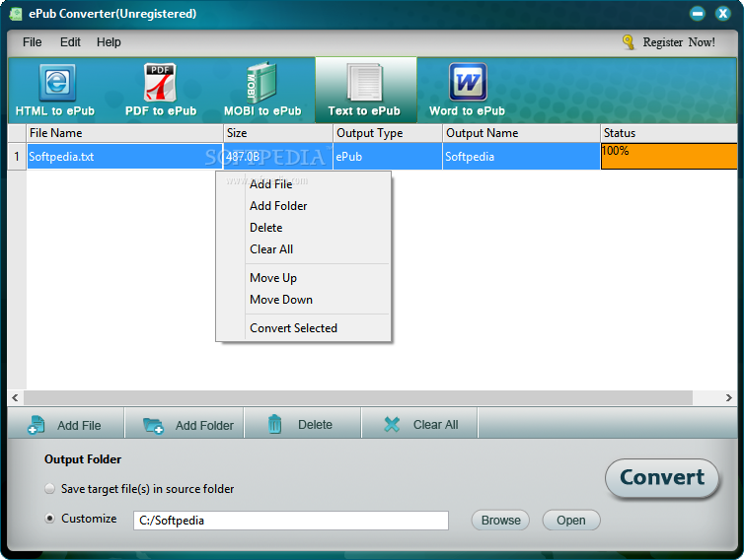Screen dimensions: 744x560
Task: Click the Softpedia output name cell
Action: (521, 156)
